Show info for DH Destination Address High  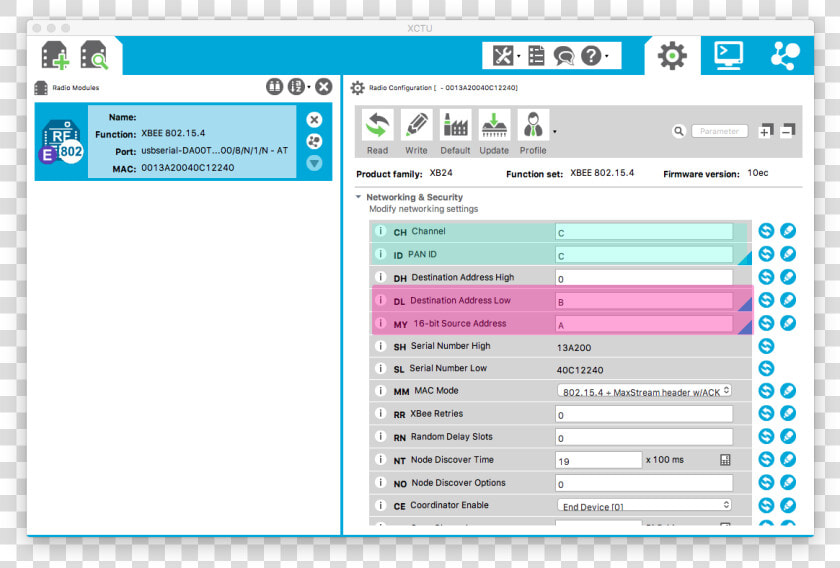(x=380, y=277)
